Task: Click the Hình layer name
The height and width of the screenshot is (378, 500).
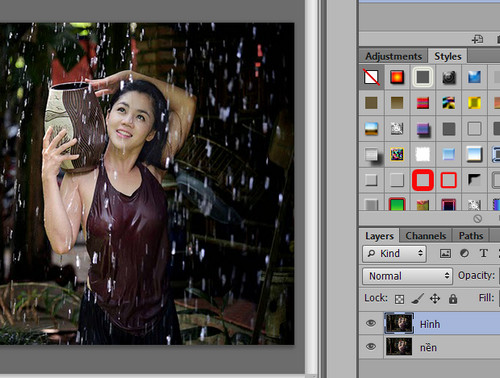Action: (430, 324)
